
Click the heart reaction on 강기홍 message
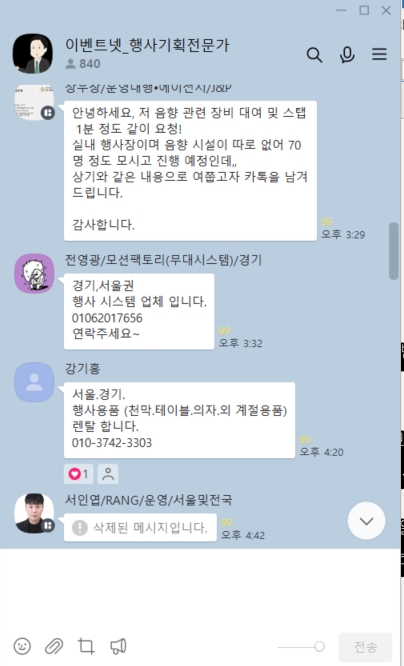click(x=79, y=474)
